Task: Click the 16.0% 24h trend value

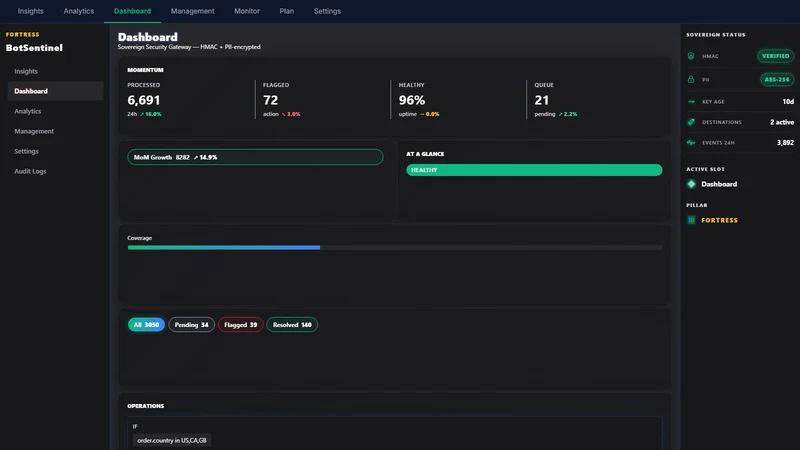Action: tap(151, 114)
